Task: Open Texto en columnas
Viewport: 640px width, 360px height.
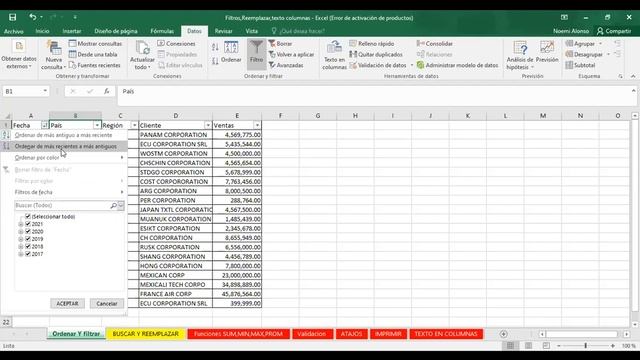Action: (334, 55)
